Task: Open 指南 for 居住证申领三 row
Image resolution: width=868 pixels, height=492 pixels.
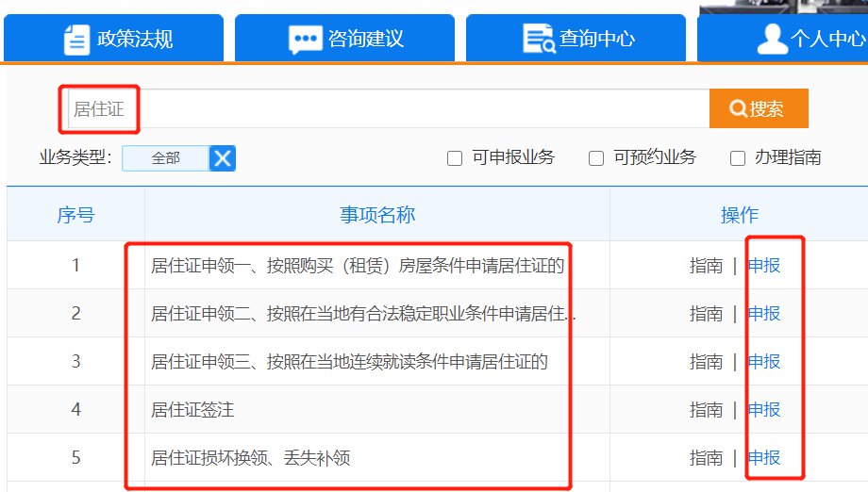Action: [707, 362]
